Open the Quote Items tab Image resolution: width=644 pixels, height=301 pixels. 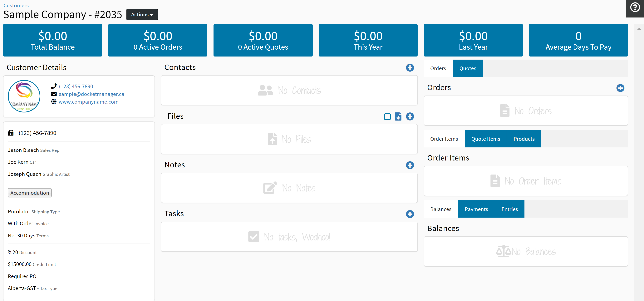(485, 139)
